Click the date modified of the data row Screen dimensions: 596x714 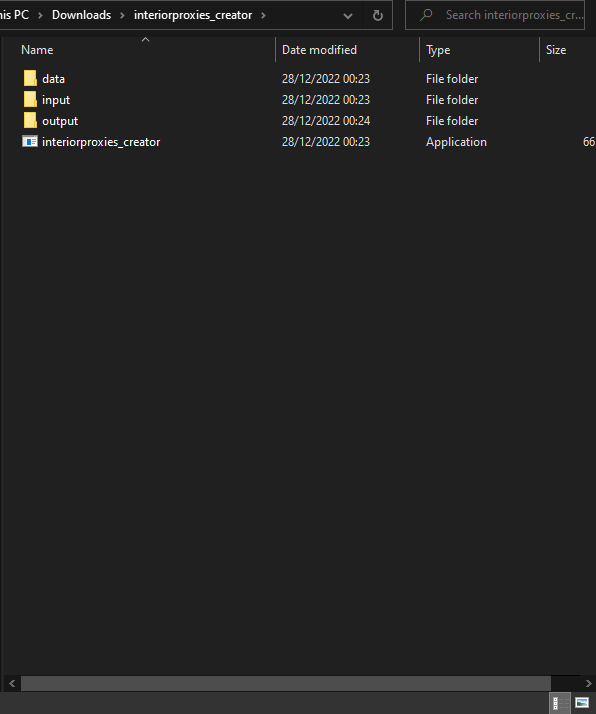[x=326, y=79]
